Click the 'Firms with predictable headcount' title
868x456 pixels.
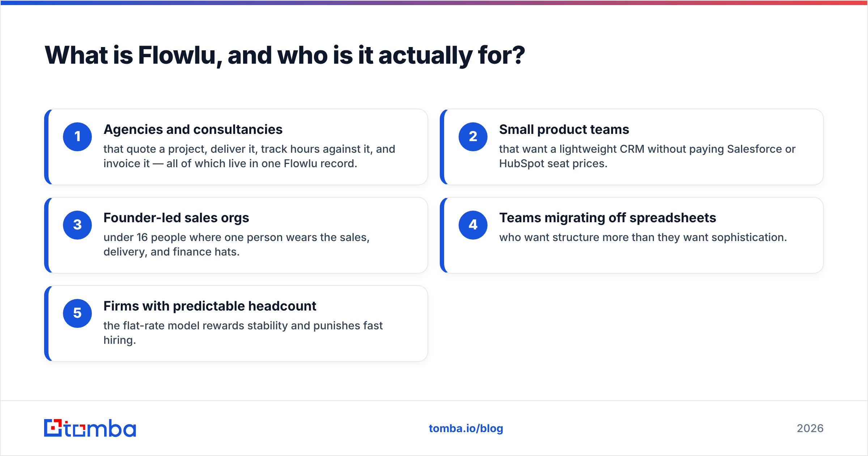pos(210,306)
